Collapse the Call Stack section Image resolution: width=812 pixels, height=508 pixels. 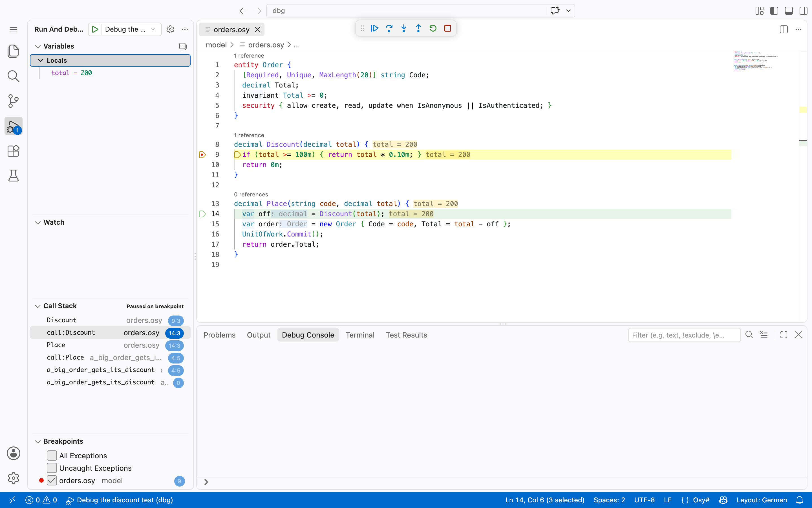[x=38, y=306]
